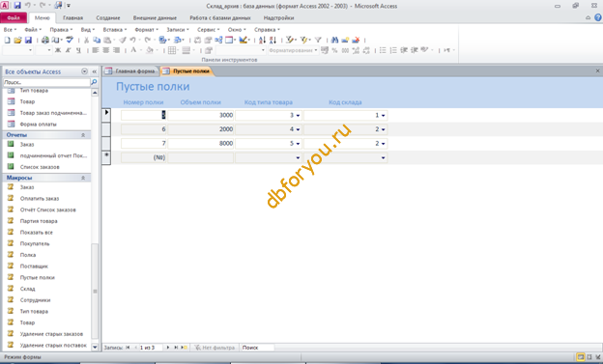Click the Delete record icon with red X
The height and width of the screenshot is (364, 603).
coord(356,40)
